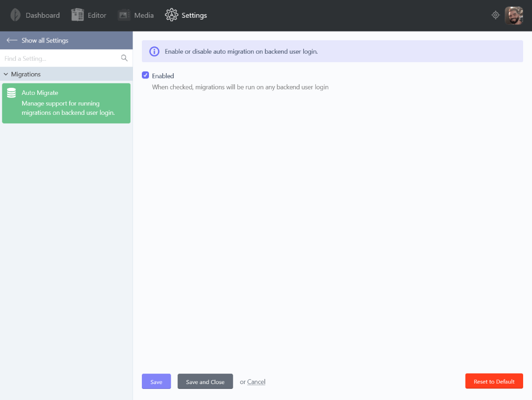
Task: Click the crosshair preview icon in header
Action: tap(496, 15)
